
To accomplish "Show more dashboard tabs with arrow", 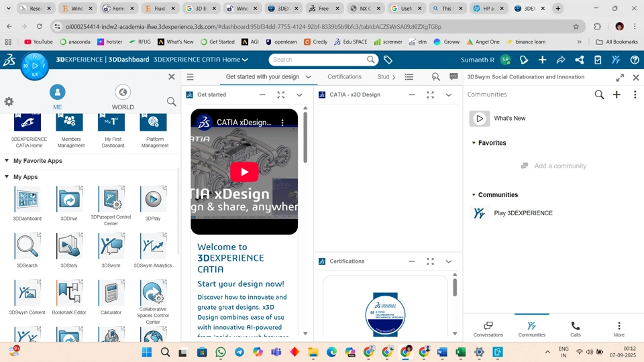I will pyautogui.click(x=394, y=76).
